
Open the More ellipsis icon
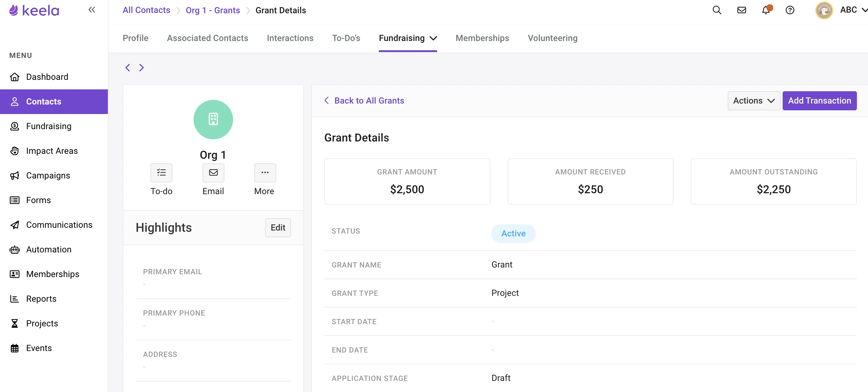tap(265, 173)
